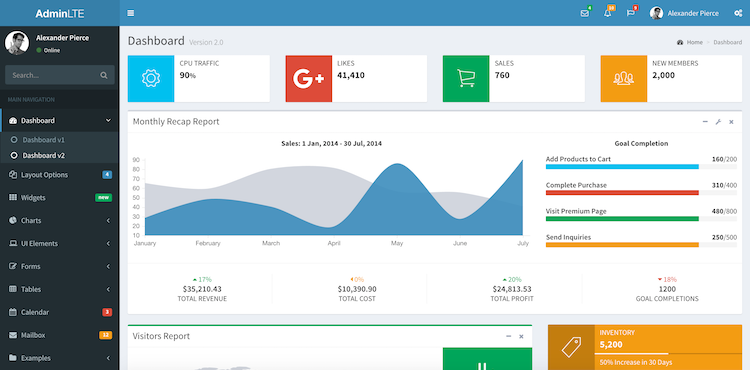The height and width of the screenshot is (370, 750).
Task: Open the messages envelope icon
Action: pyautogui.click(x=585, y=13)
